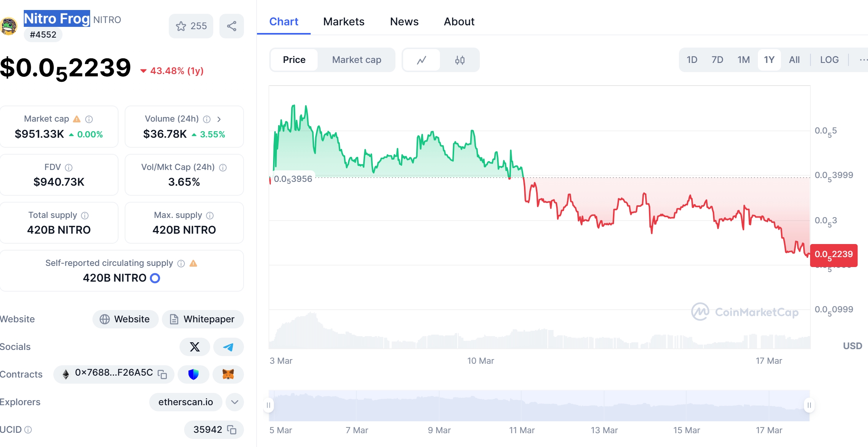
Task: Click circulating supply warning triangle icon
Action: click(x=193, y=263)
